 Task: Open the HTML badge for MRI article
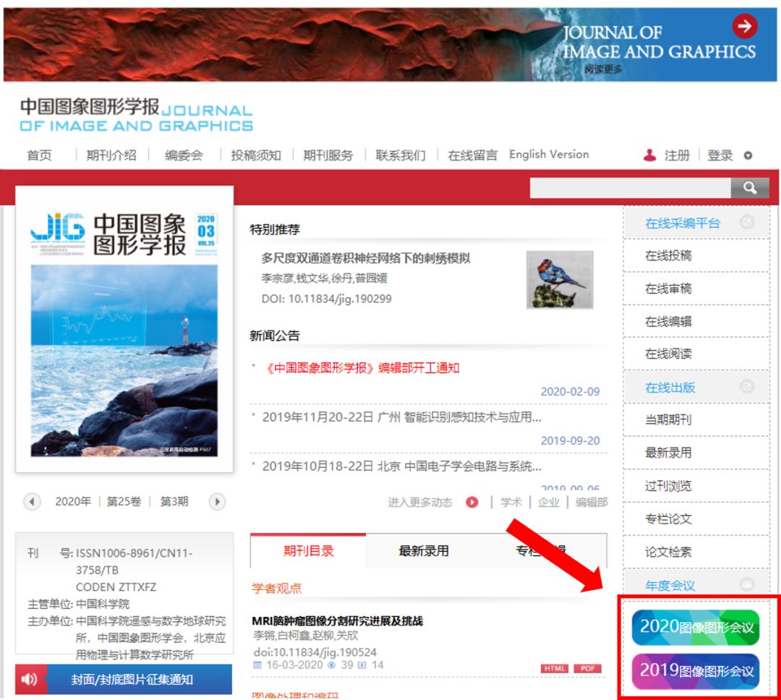555,669
